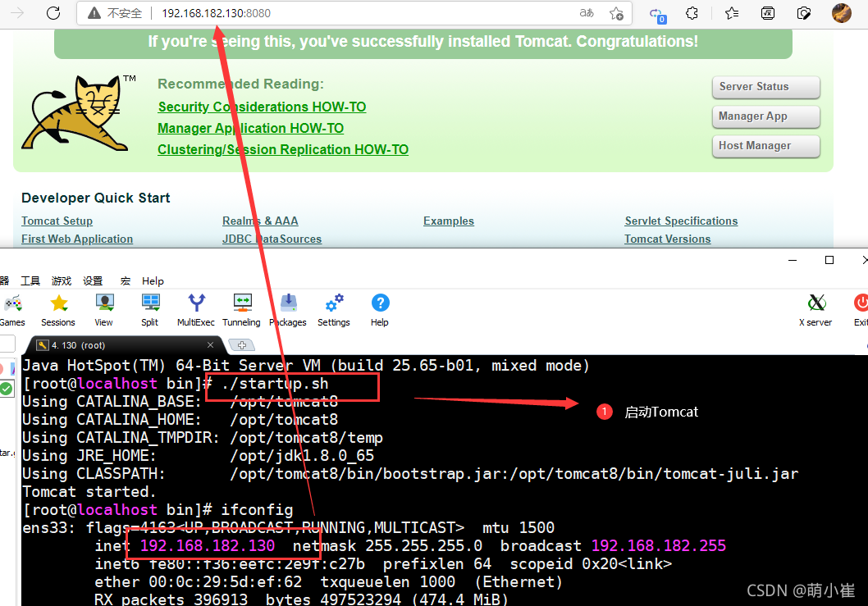Image resolution: width=868 pixels, height=606 pixels.
Task: Add this page to favorites star icon
Action: pos(616,13)
